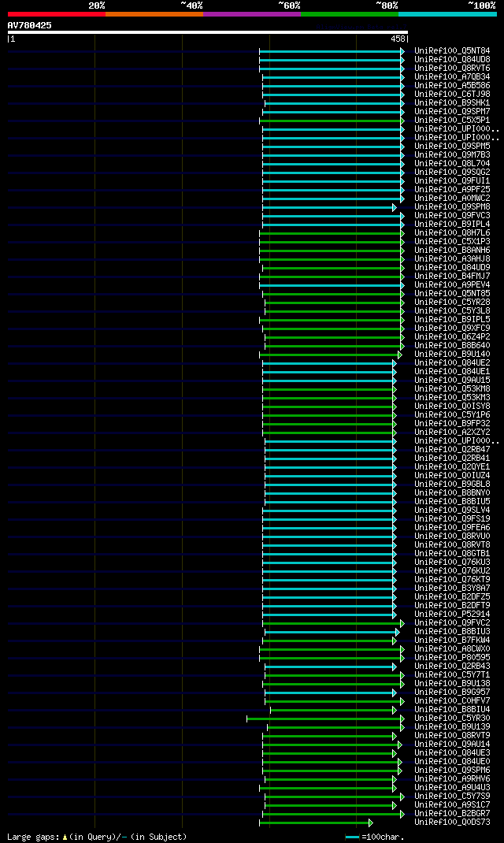Click the cyan alignment bar for UniRef100_P52914

(x=329, y=615)
